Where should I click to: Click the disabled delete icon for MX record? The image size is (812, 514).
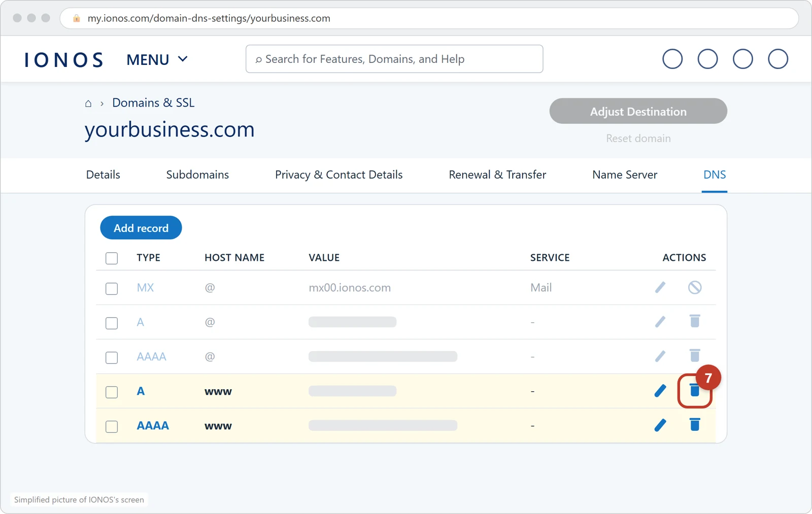point(695,287)
